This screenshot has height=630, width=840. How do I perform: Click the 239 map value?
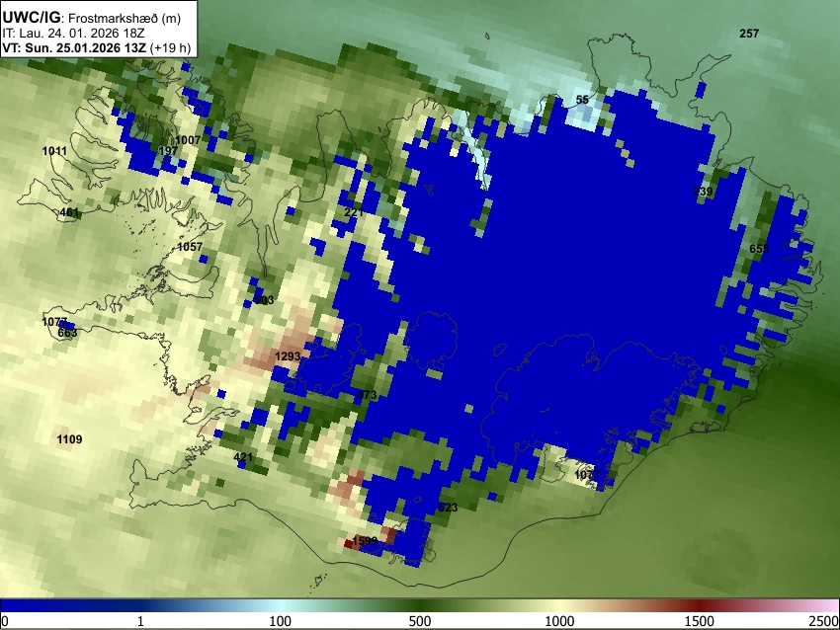703,192
